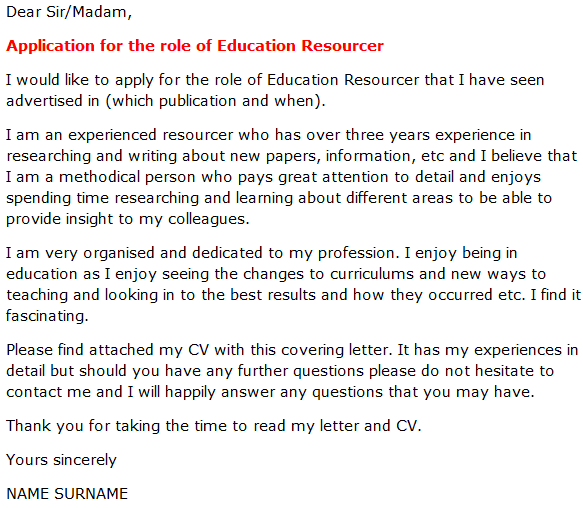Click the word 'fascinating' on its own line
The image size is (583, 508).
(x=47, y=316)
